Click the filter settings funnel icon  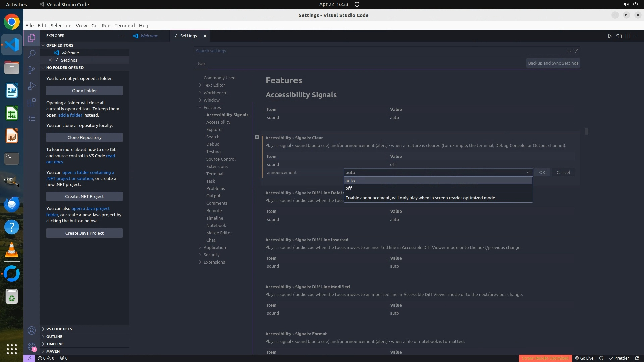(576, 51)
